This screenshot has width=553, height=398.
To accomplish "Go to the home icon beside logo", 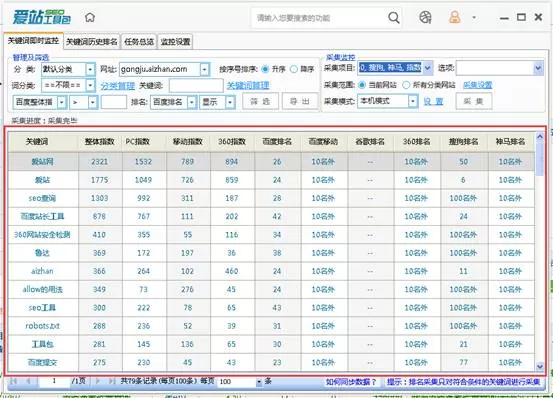I will tap(90, 17).
